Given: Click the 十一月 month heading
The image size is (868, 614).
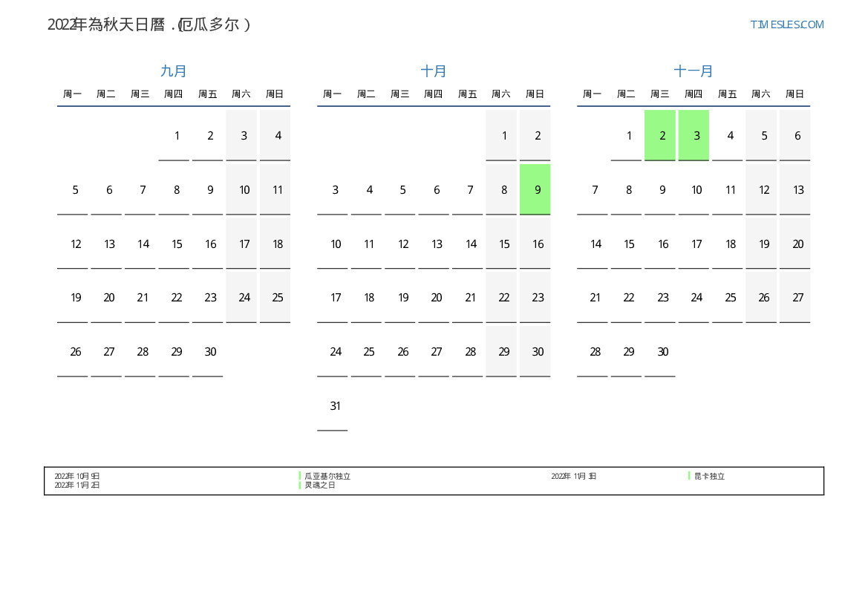Looking at the screenshot, I should (694, 71).
